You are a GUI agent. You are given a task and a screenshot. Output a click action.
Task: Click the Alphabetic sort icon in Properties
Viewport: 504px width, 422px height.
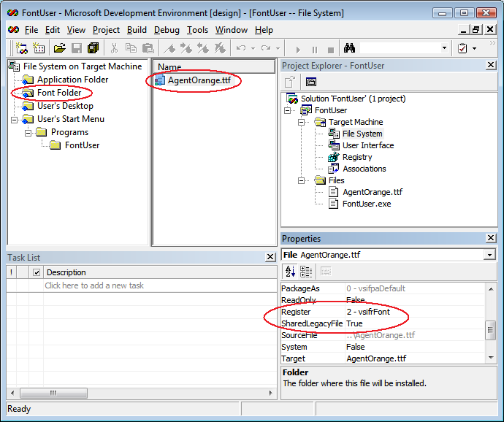point(290,272)
